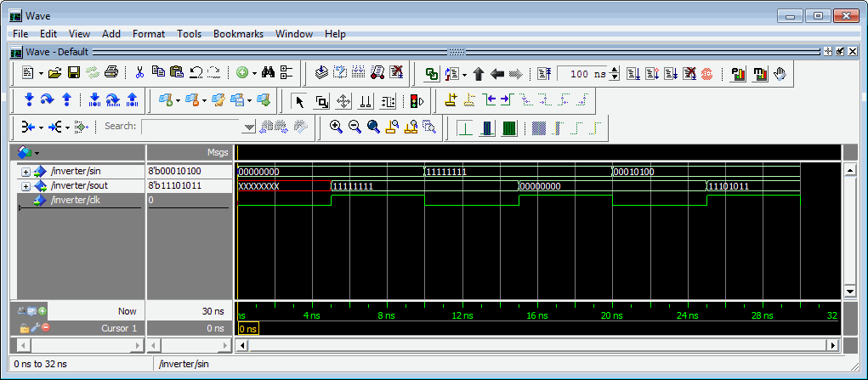Expand the /inverter/sout bus signal
This screenshot has width=868, height=380.
26,186
